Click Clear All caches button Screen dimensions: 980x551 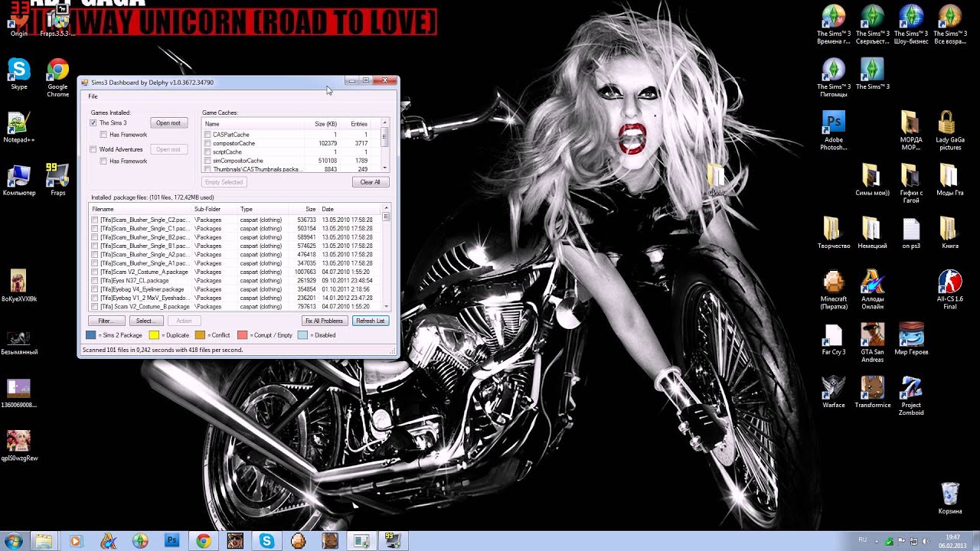point(371,182)
